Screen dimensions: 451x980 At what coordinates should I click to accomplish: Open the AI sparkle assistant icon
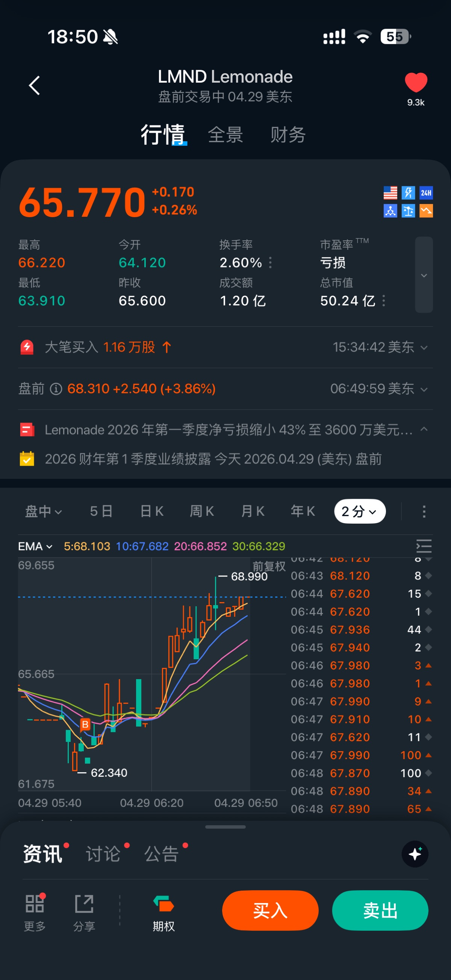[x=415, y=854]
